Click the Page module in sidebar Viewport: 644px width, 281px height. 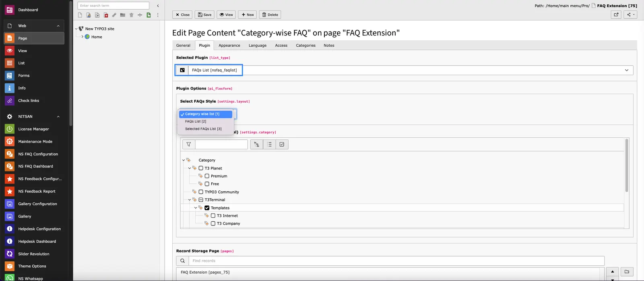pos(34,38)
